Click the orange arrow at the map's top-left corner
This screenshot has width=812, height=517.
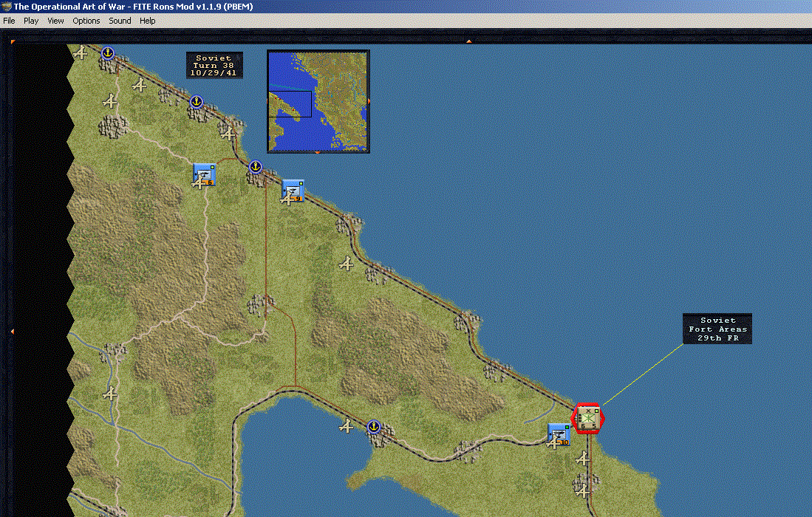tap(13, 42)
